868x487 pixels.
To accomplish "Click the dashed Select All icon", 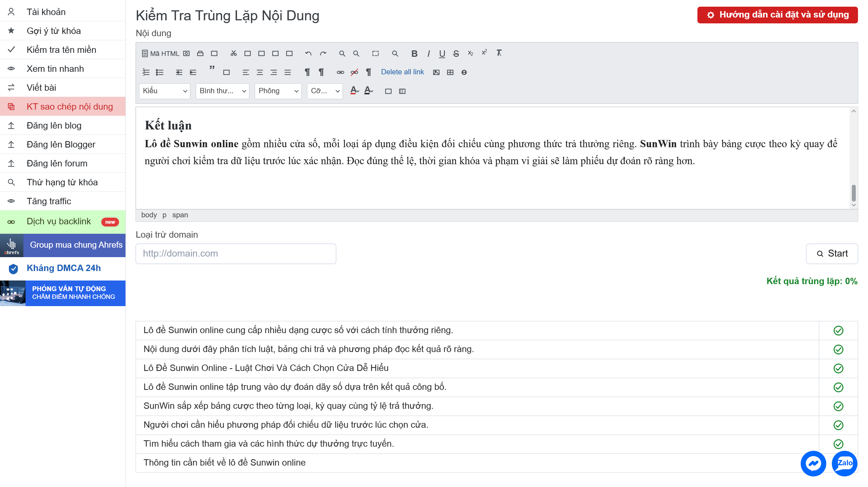I will [375, 53].
